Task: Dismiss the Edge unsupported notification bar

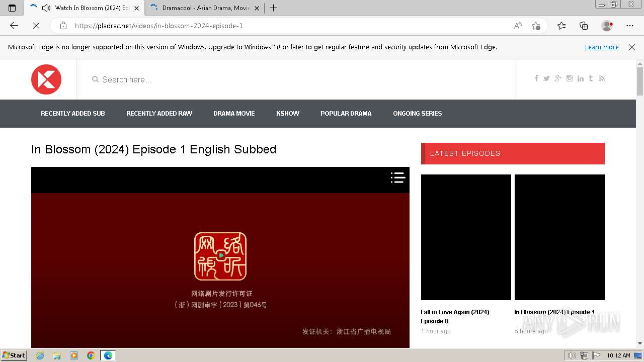Action: (632, 47)
